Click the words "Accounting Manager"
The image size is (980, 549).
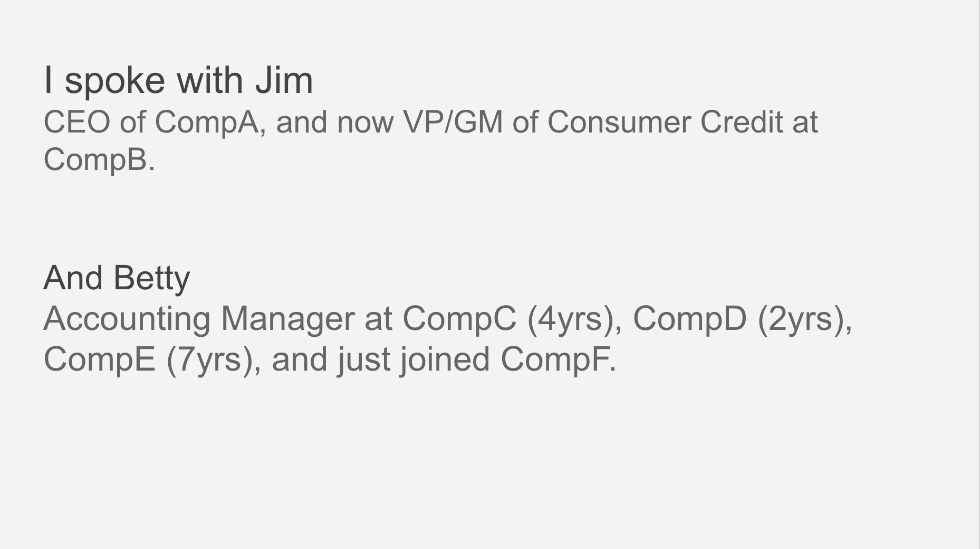pos(199,319)
